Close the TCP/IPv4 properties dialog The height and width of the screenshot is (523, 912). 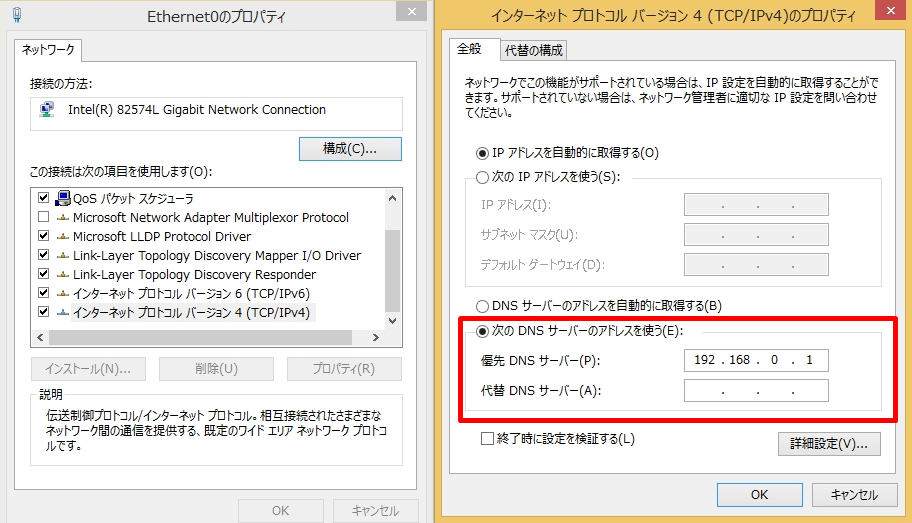(890, 10)
